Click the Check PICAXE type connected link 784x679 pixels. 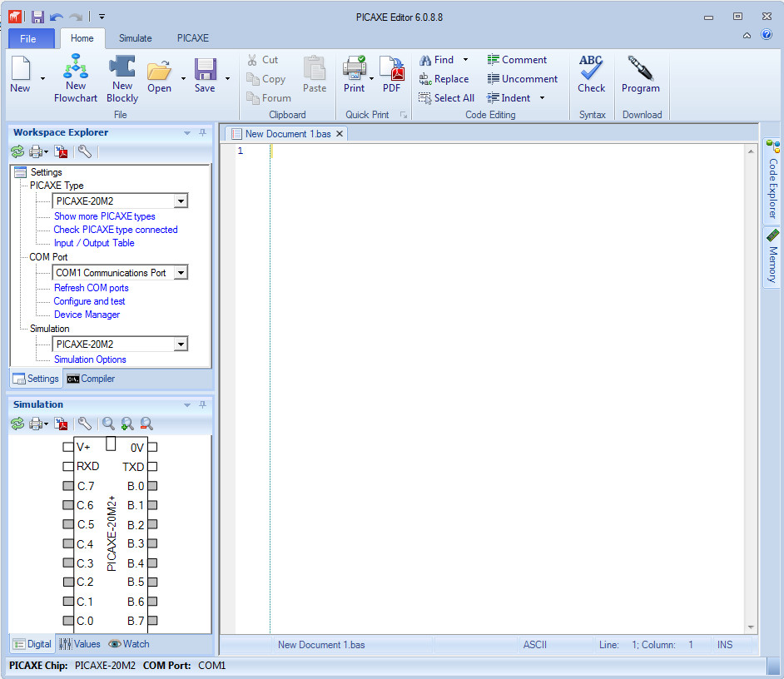click(x=116, y=229)
